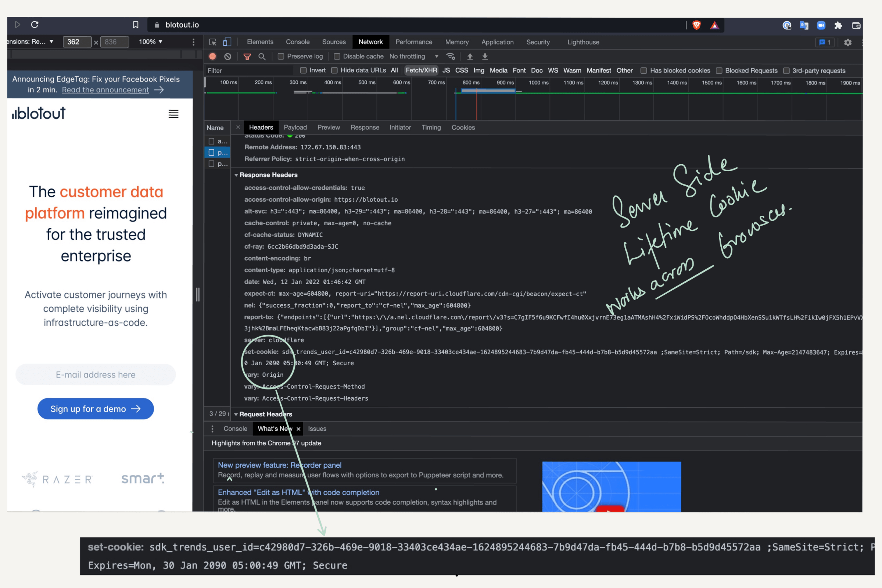The image size is (882, 588).
Task: Open drawer three-dot menu beside Console
Action: [212, 429]
